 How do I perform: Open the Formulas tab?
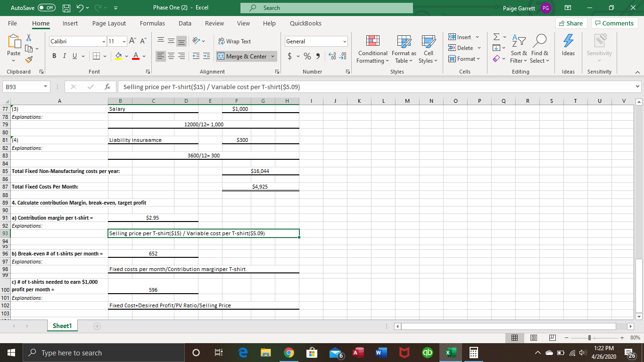(x=152, y=23)
